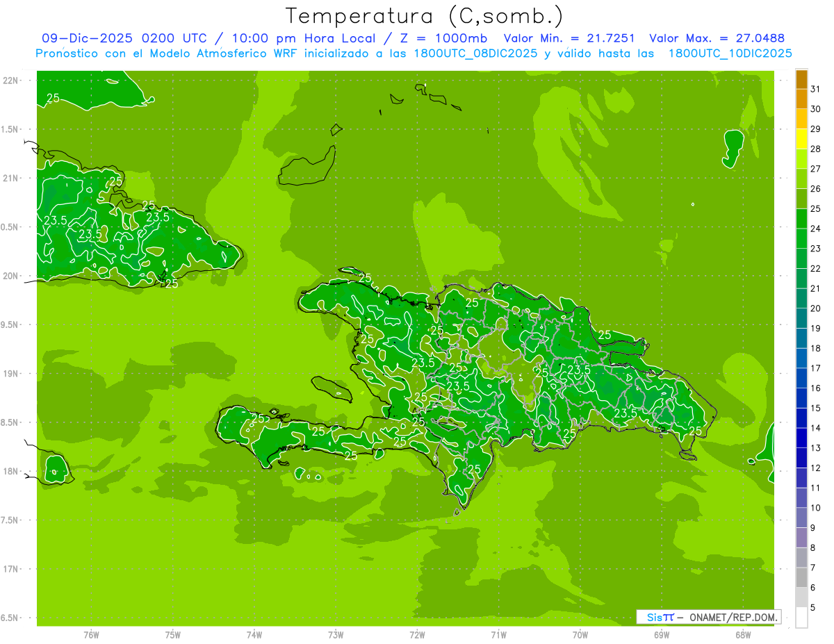Click the 69W longitude axis label
Image resolution: width=834 pixels, height=644 pixels.
(x=662, y=634)
